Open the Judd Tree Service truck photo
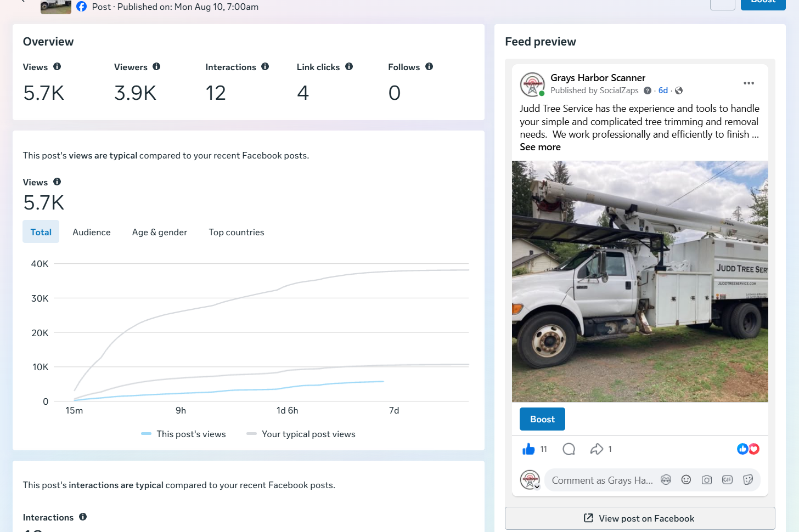The width and height of the screenshot is (799, 532). [x=640, y=281]
